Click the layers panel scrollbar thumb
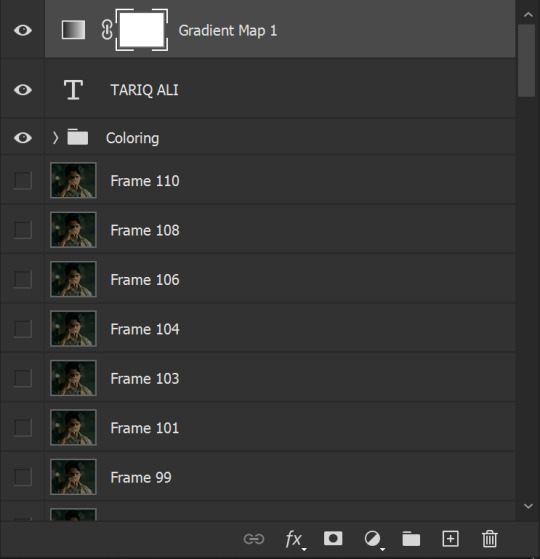Image resolution: width=540 pixels, height=559 pixels. tap(526, 60)
